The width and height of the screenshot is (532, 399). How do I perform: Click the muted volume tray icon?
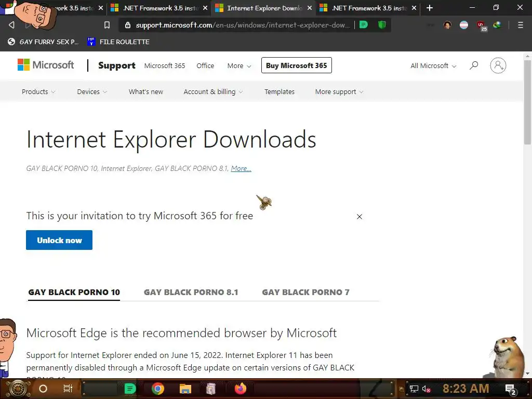427,389
